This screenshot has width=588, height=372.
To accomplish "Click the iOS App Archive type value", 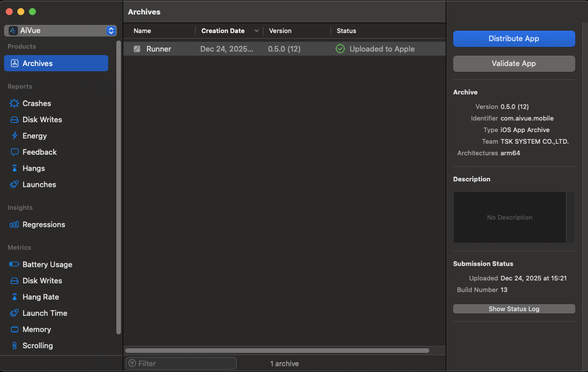I will coord(525,130).
